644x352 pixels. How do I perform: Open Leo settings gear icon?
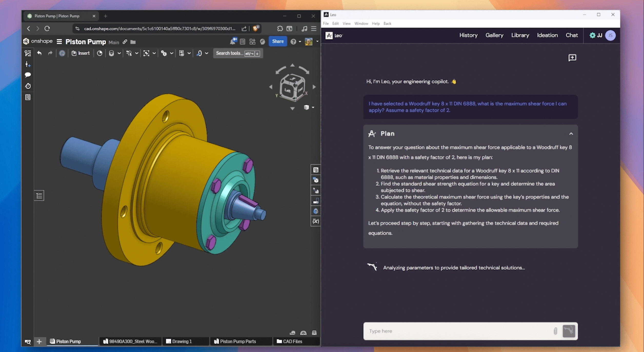[592, 35]
